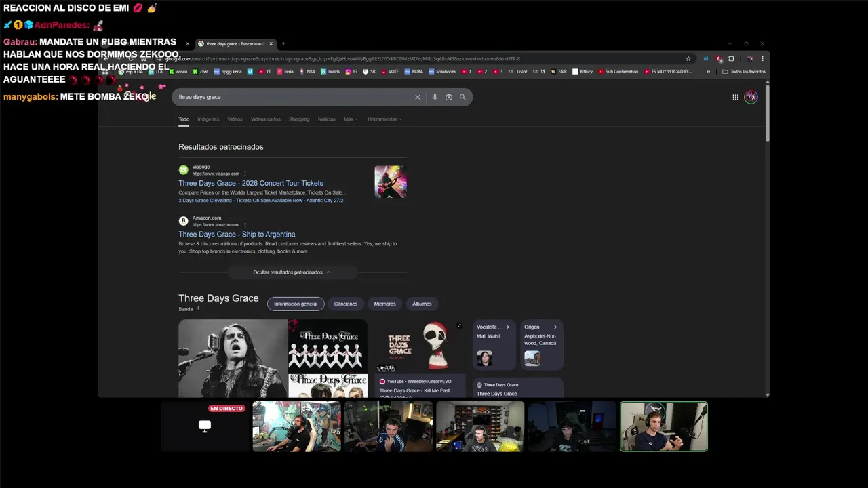Open 'Three Days Grace - 2026 Concert Tour Tickets'

coord(251,183)
